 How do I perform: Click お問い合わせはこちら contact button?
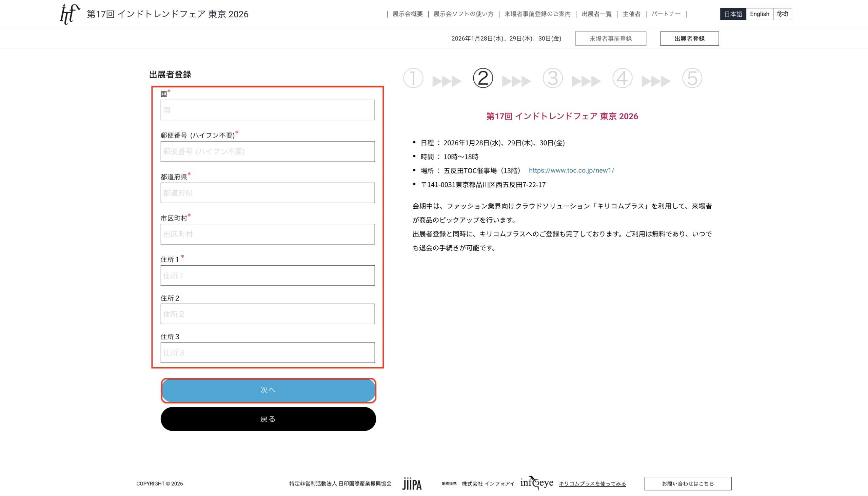point(688,483)
